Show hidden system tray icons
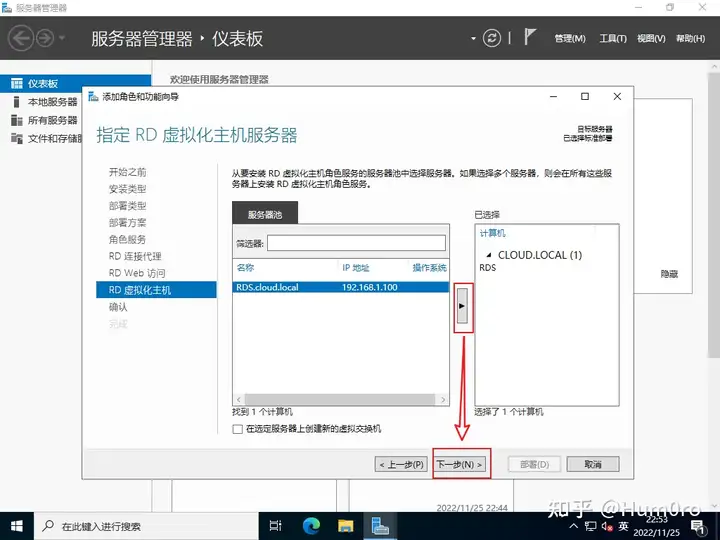Viewport: 720px width, 540px height. click(574, 526)
